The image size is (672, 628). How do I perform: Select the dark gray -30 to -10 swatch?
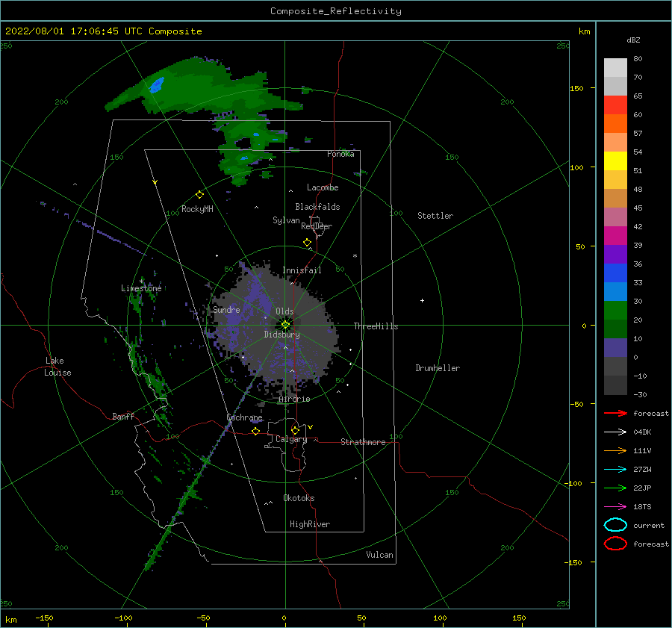coord(615,385)
